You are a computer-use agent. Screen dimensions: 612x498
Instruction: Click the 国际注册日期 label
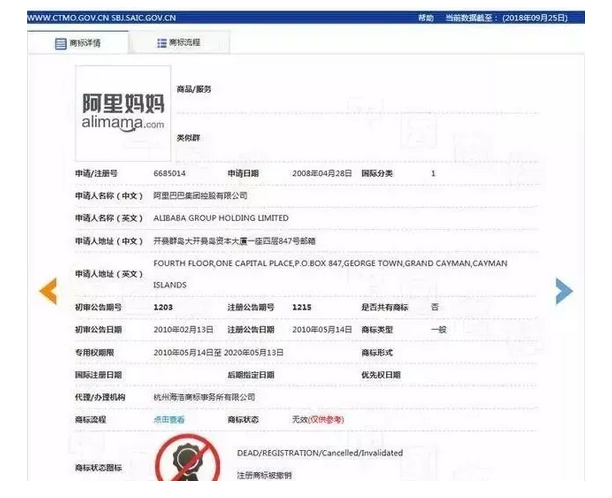(x=98, y=375)
